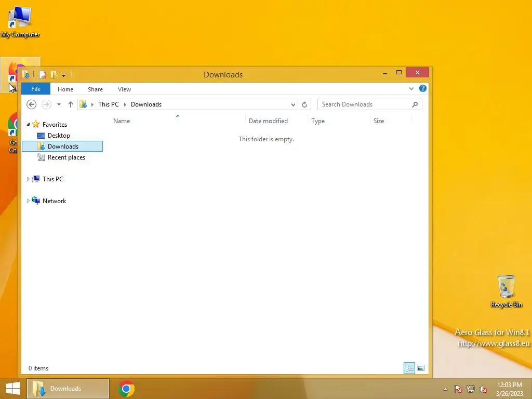The height and width of the screenshot is (399, 532).
Task: Select Desktop in the navigation pane
Action: pyautogui.click(x=59, y=136)
